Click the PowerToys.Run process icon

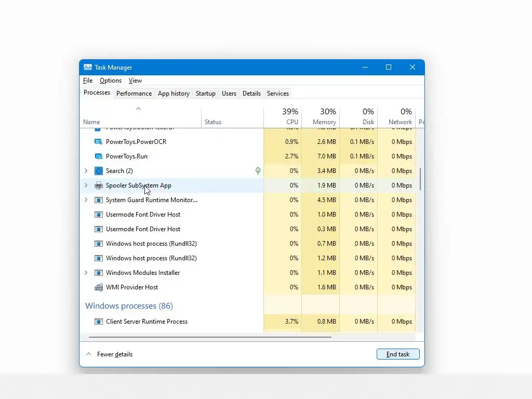point(98,156)
